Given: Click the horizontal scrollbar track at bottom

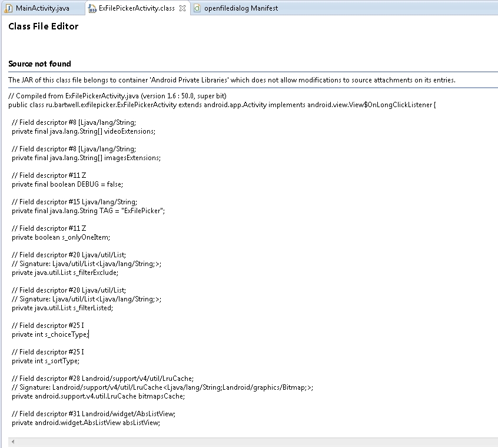Looking at the screenshot, I should pos(254,442).
